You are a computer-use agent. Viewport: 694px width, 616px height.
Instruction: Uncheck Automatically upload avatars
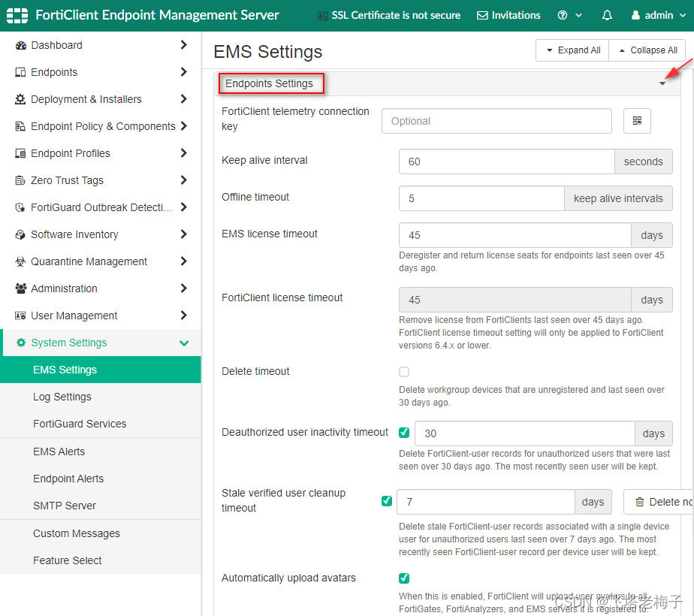pyautogui.click(x=404, y=578)
